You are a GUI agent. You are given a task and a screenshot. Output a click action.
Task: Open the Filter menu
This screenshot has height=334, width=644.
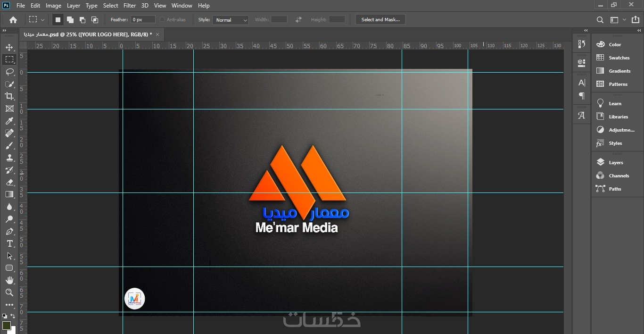point(130,6)
